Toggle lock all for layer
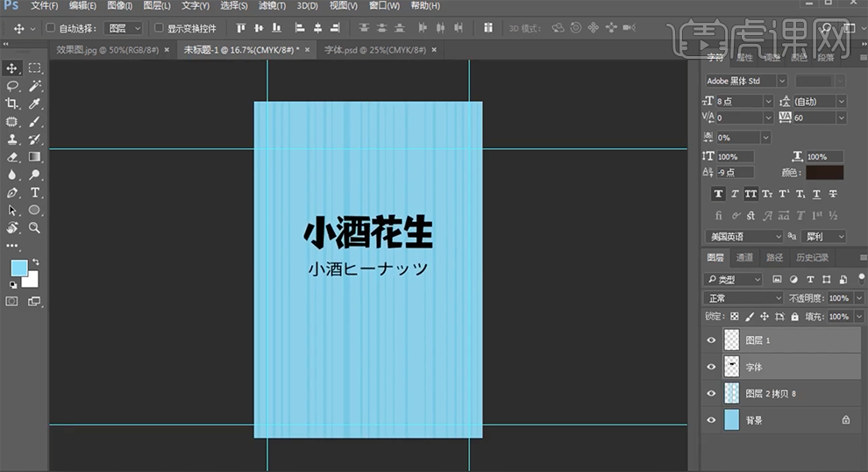 click(794, 317)
